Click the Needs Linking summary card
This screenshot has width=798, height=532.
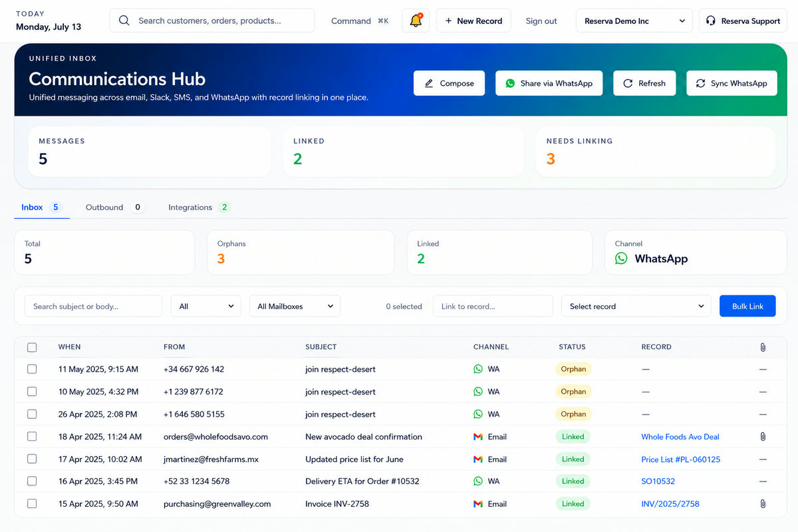655,152
